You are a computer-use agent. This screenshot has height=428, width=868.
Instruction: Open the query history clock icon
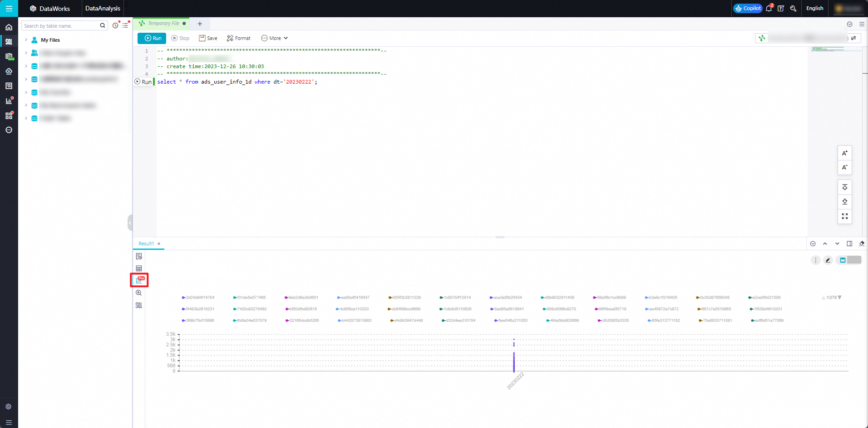click(x=115, y=25)
